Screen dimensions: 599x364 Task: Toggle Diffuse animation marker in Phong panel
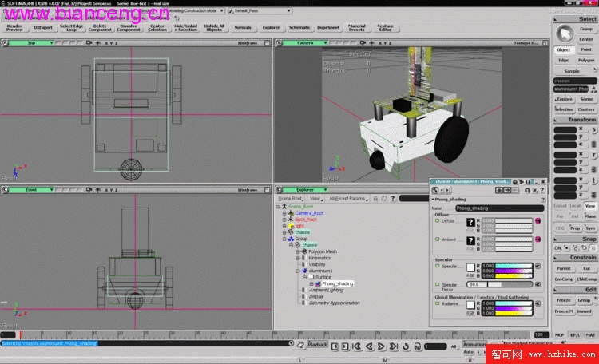[438, 221]
